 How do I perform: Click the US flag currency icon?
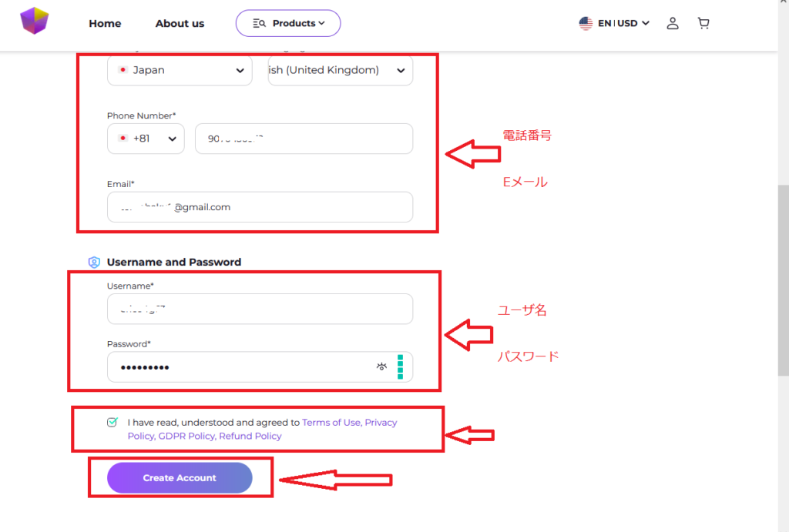(586, 23)
